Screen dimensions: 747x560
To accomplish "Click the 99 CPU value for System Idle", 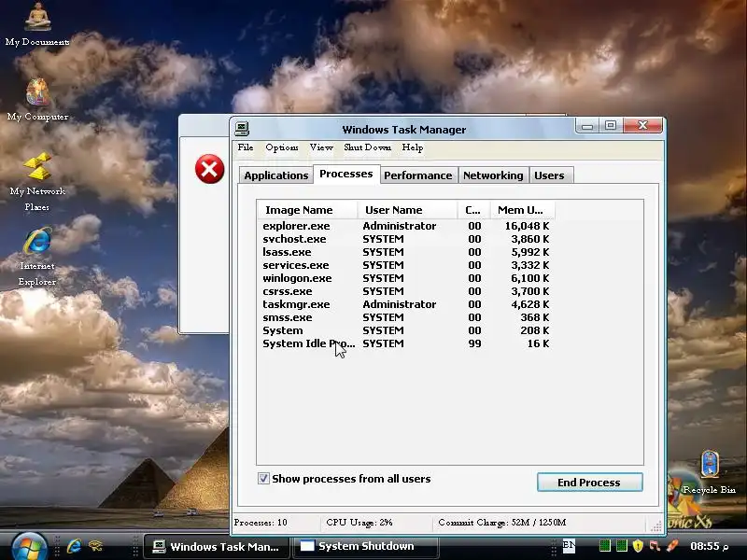I will pyautogui.click(x=474, y=343).
